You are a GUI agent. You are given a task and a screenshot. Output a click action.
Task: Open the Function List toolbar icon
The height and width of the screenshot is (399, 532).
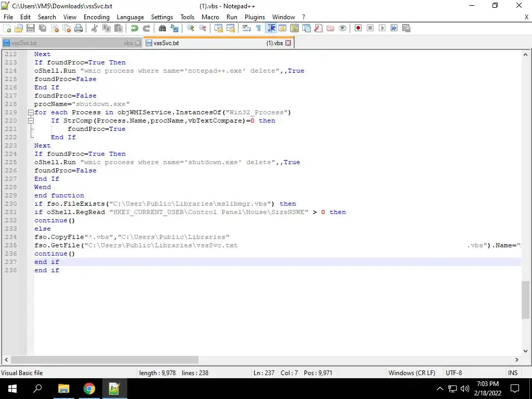[318, 28]
